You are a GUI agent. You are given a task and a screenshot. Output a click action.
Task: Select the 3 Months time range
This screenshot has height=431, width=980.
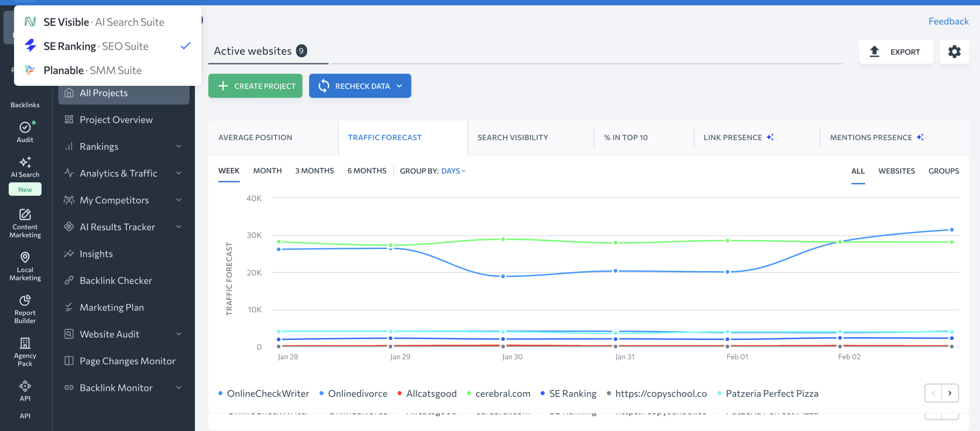(x=314, y=171)
